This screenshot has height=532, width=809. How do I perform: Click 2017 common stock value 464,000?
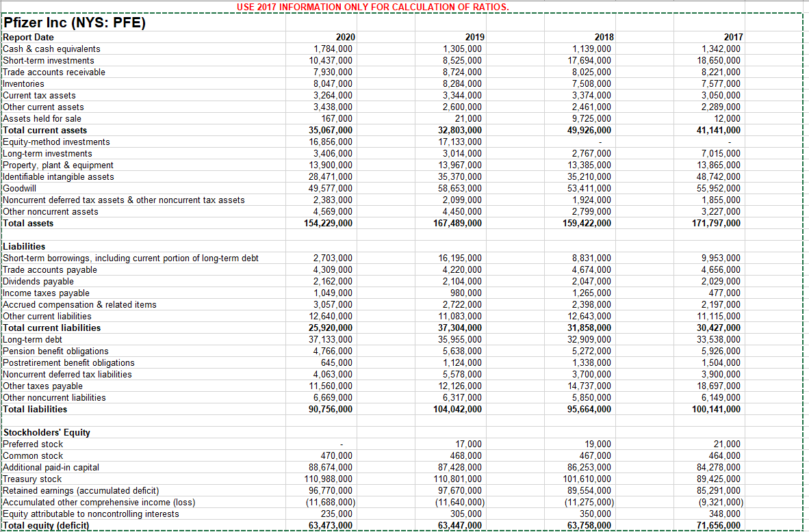pyautogui.click(x=725, y=455)
